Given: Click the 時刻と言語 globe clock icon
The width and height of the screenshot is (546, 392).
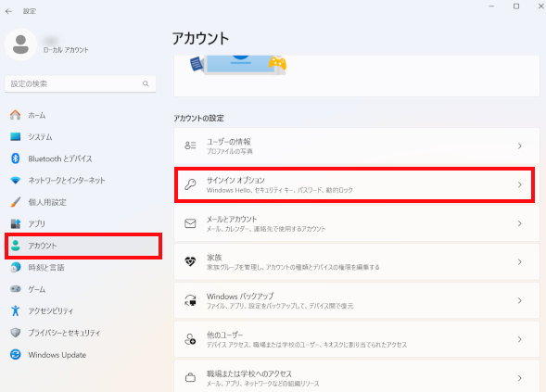Looking at the screenshot, I should click(16, 267).
